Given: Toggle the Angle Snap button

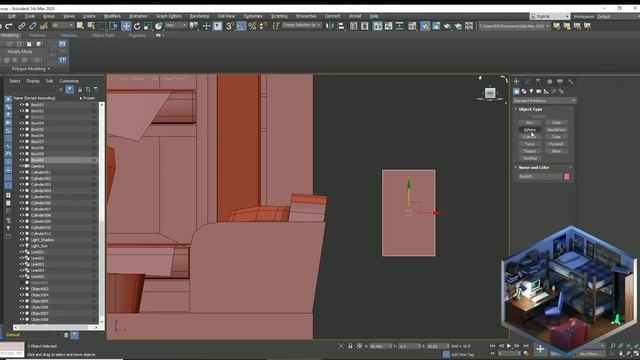Looking at the screenshot, I should click(x=241, y=26).
